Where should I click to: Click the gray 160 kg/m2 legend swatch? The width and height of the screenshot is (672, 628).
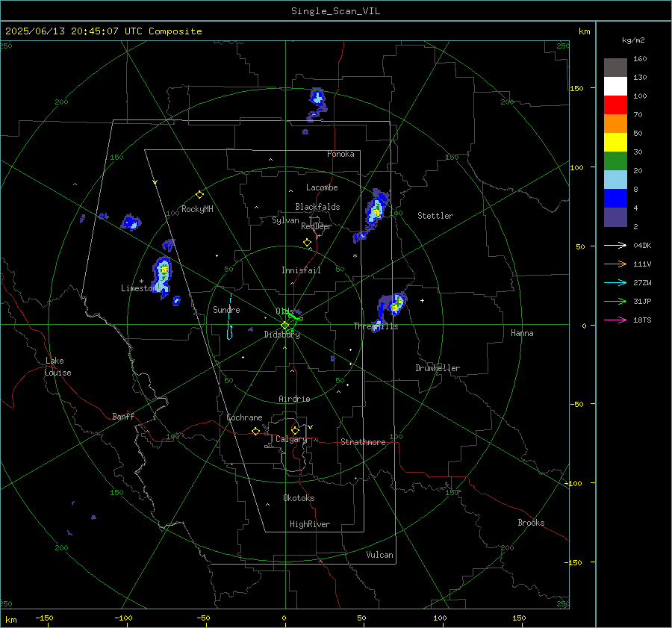(615, 67)
